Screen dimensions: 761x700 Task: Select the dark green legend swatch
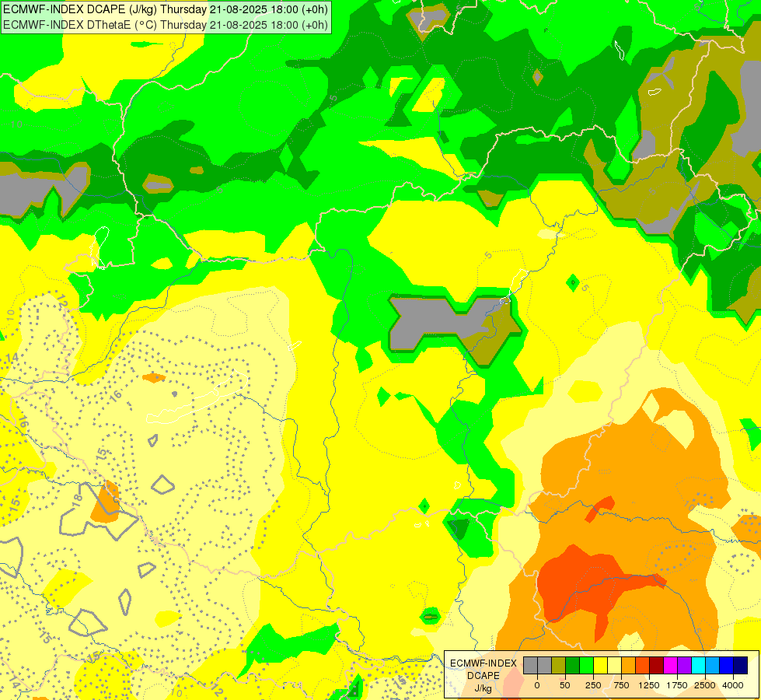[x=573, y=665]
